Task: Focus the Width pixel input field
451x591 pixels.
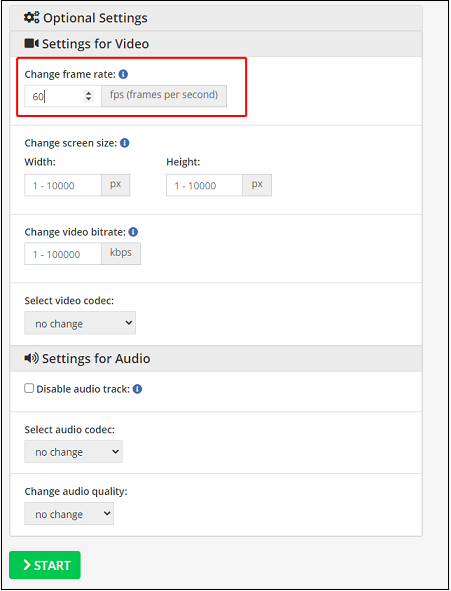Action: [x=63, y=185]
